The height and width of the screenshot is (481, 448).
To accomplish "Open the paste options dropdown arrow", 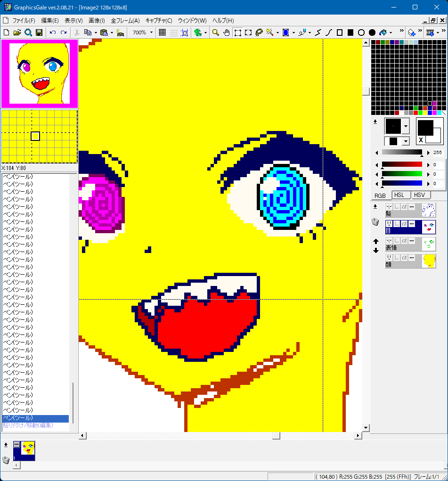I will tap(112, 33).
